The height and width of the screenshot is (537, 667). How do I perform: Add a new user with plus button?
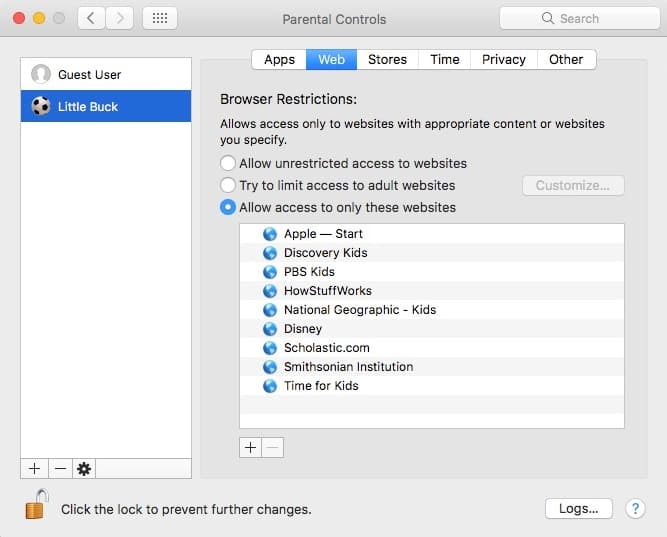pyautogui.click(x=34, y=468)
